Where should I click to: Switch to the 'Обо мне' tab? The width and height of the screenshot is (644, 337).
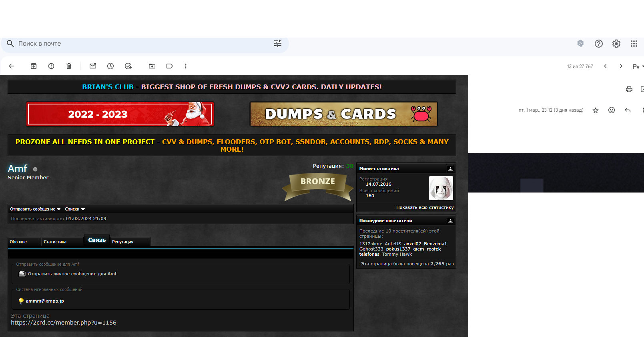[x=24, y=242]
